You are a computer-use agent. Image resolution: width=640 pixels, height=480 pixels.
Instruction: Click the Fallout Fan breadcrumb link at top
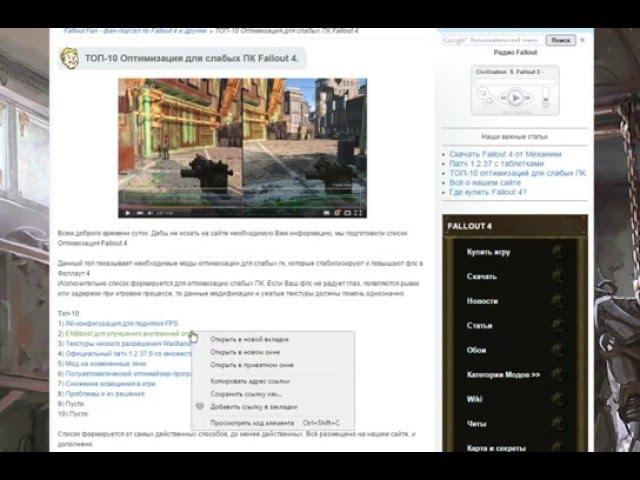pyautogui.click(x=136, y=31)
